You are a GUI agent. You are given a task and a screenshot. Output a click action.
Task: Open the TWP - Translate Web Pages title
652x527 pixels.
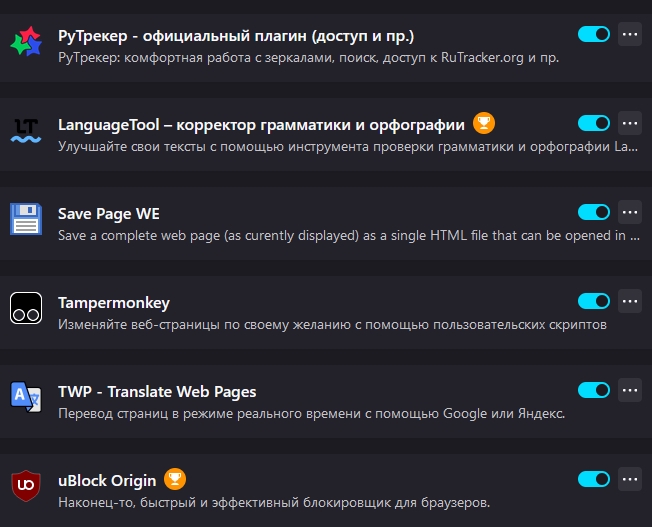pos(157,392)
